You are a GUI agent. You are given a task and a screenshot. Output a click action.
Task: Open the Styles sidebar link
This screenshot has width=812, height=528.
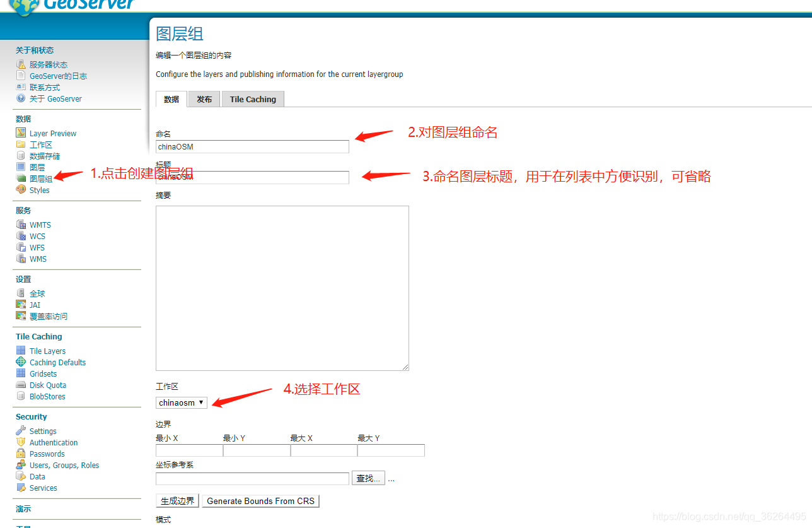coord(39,190)
